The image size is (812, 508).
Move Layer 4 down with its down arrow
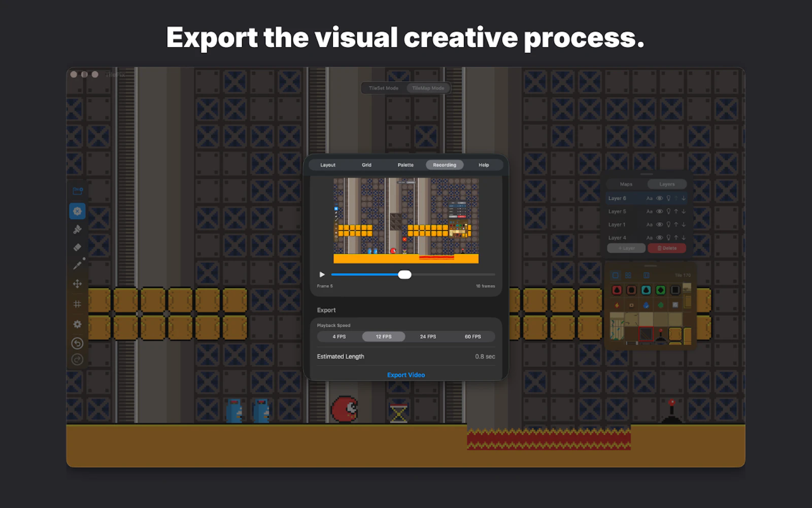(x=684, y=238)
